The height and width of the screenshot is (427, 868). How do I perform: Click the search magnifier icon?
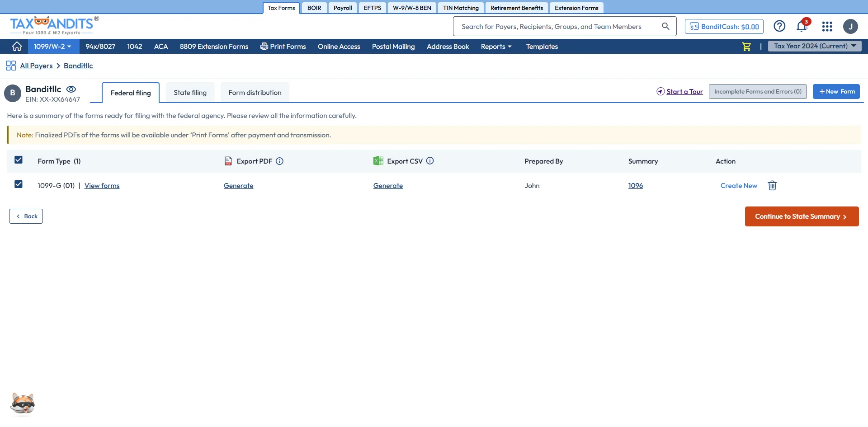pos(665,26)
